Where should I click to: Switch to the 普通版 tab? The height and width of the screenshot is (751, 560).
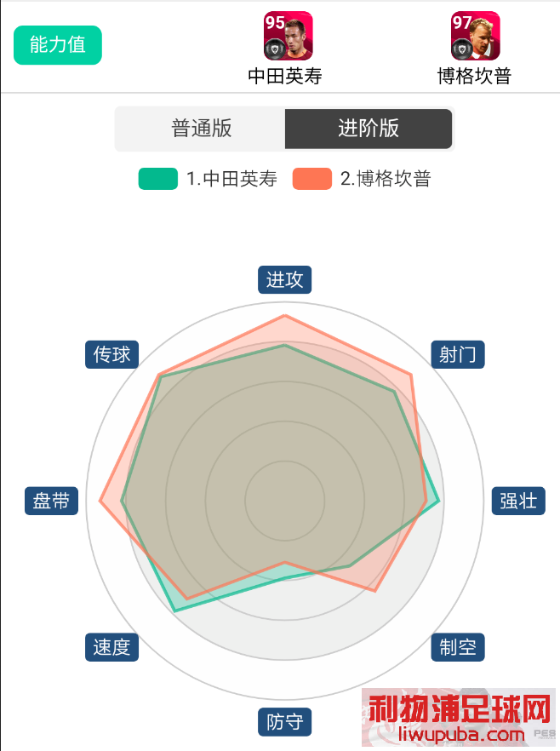coord(201,129)
